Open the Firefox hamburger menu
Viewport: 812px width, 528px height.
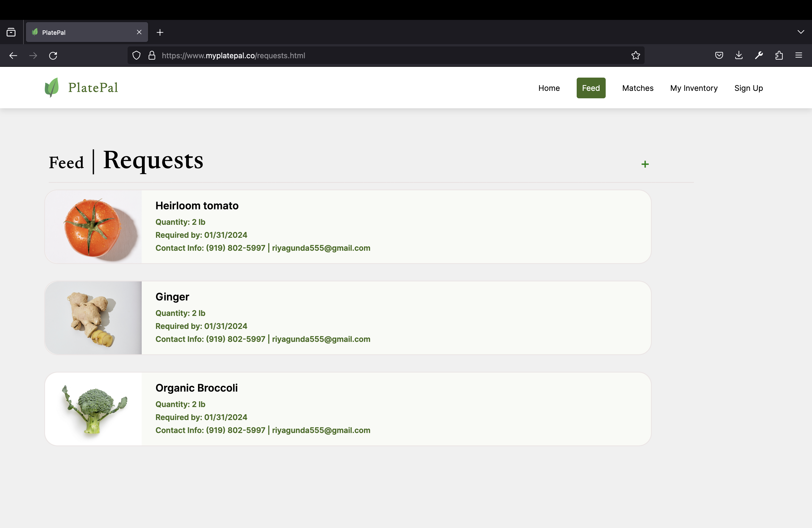click(x=799, y=55)
